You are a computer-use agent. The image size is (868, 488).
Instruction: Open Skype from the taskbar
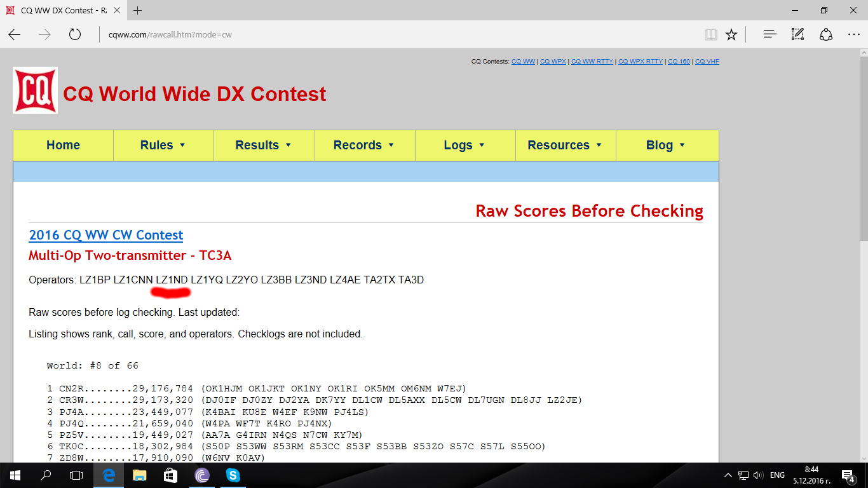(x=233, y=475)
